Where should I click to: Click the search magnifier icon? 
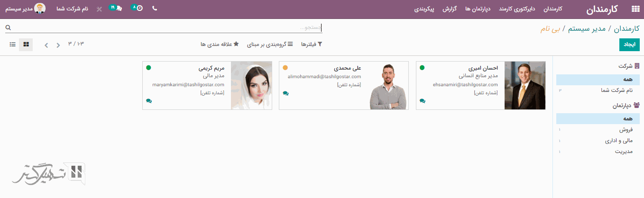point(8,28)
